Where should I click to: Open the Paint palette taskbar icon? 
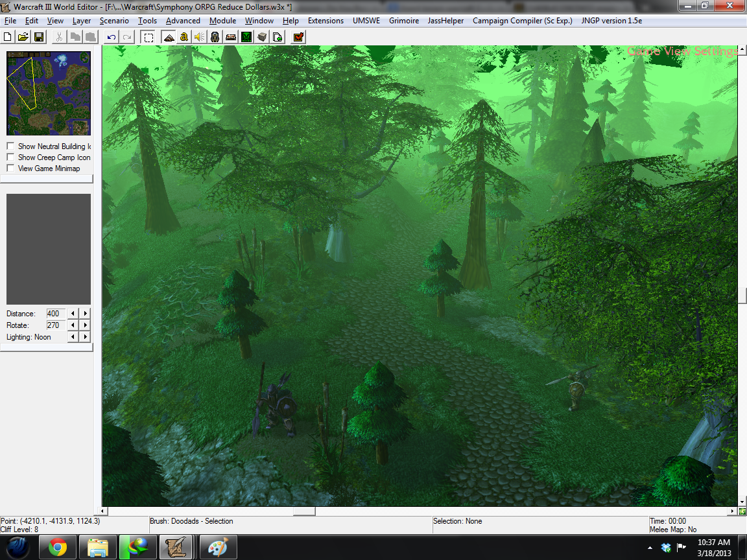coord(218,547)
